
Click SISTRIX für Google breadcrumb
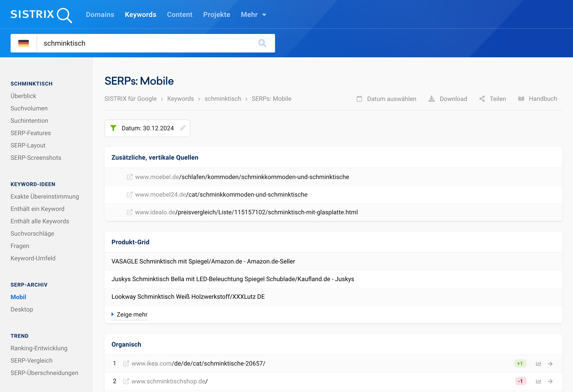[130, 99]
